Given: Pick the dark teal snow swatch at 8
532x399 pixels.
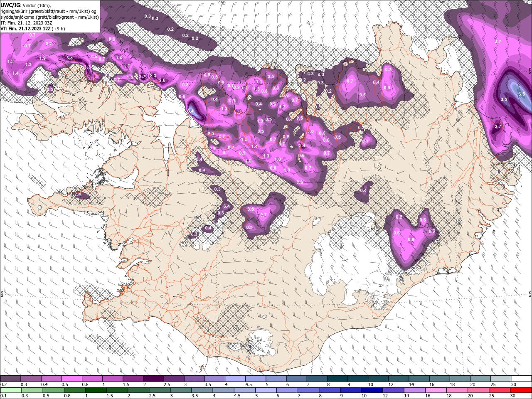Looking at the screenshot, I should click(337, 379).
